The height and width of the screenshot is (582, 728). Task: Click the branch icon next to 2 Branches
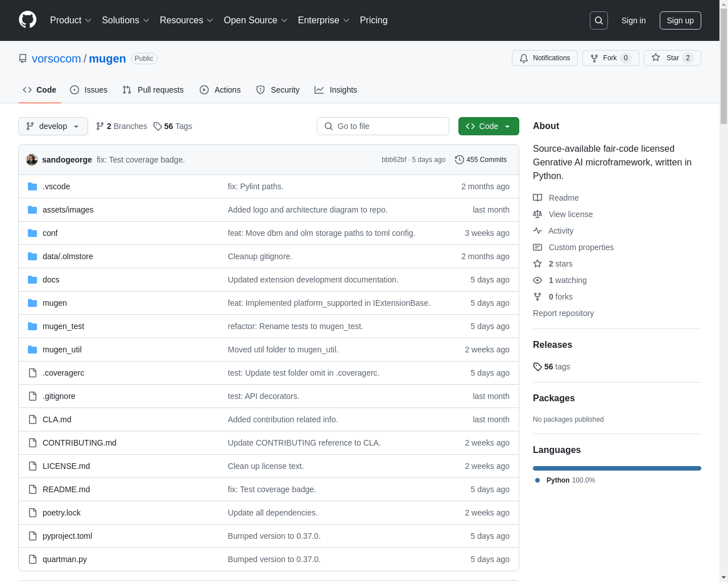click(100, 126)
